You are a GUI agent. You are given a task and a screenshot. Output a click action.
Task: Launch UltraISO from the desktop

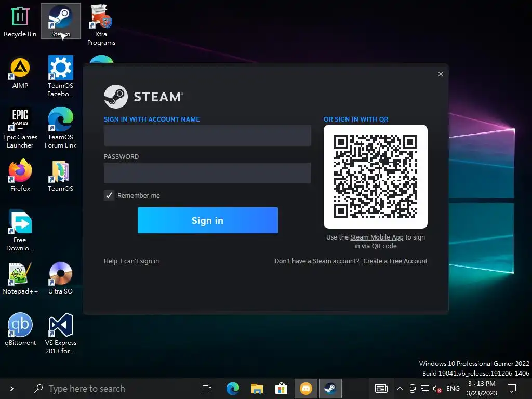coord(60,278)
